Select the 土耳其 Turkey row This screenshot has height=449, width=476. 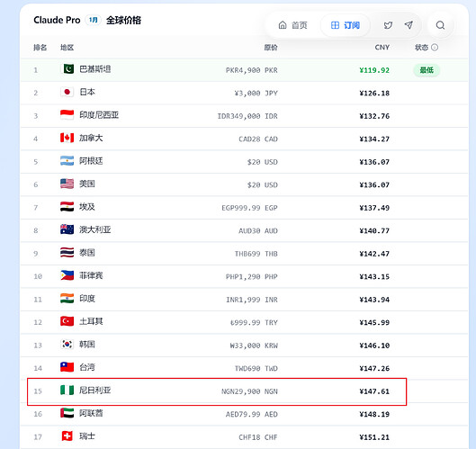pyautogui.click(x=244, y=322)
